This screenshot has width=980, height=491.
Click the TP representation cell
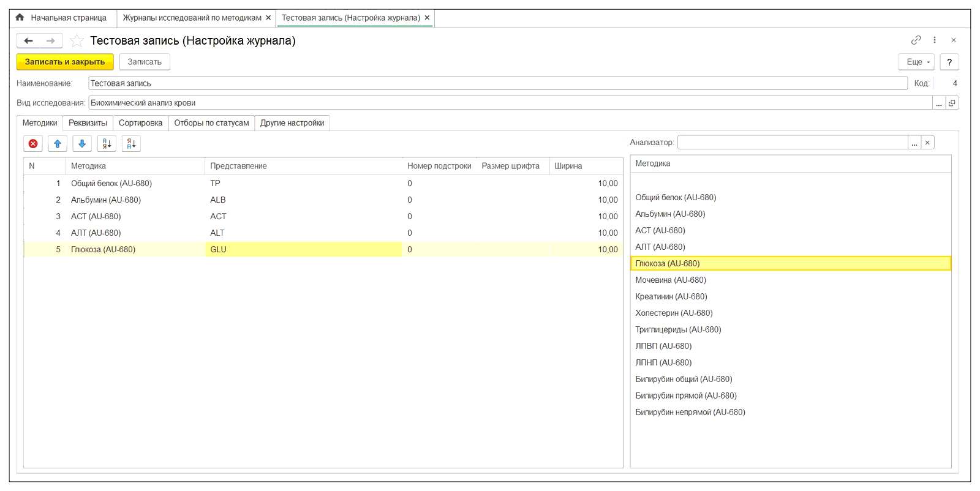tap(304, 184)
